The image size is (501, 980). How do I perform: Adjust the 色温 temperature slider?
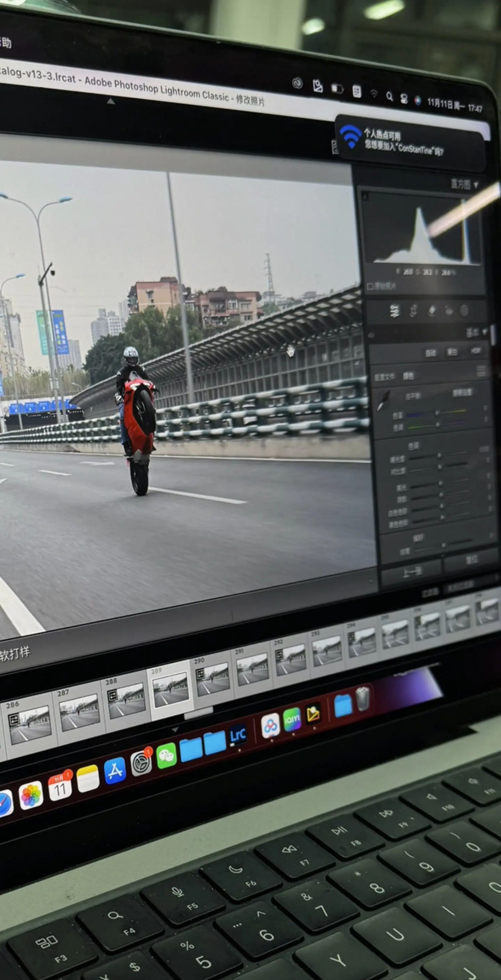(x=437, y=413)
